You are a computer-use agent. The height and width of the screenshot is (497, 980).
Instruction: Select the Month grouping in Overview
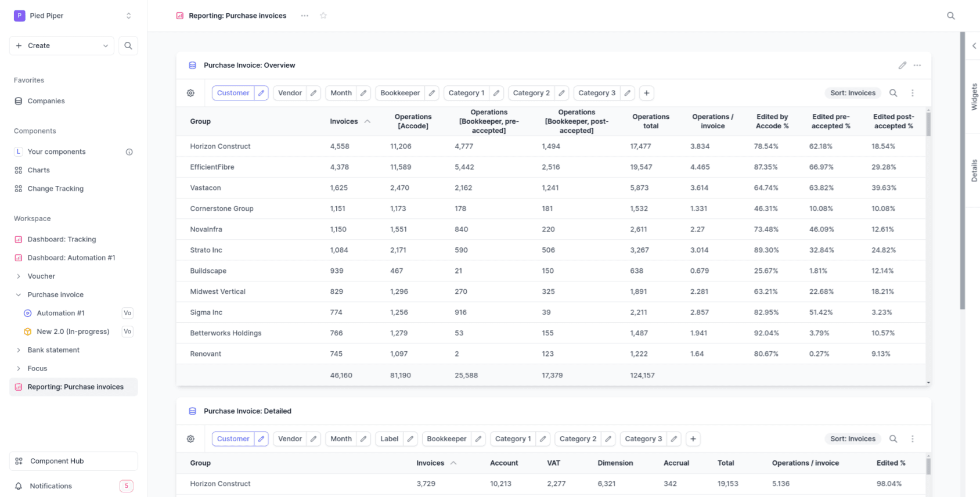(x=341, y=93)
